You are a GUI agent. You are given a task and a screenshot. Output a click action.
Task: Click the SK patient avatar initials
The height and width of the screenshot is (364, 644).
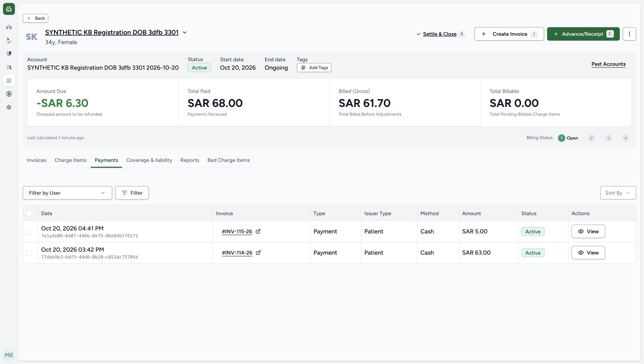32,37
